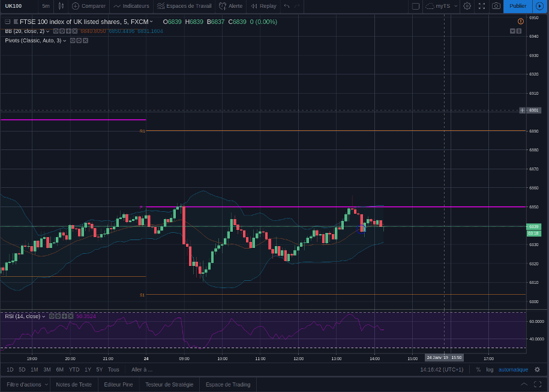The width and height of the screenshot is (549, 392).
Task: Create an Alerte
Action: tap(230, 6)
